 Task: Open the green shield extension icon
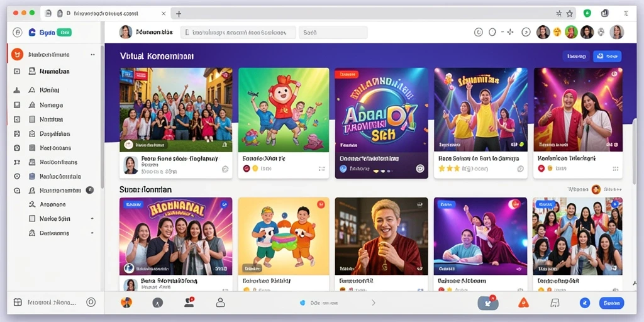click(587, 14)
